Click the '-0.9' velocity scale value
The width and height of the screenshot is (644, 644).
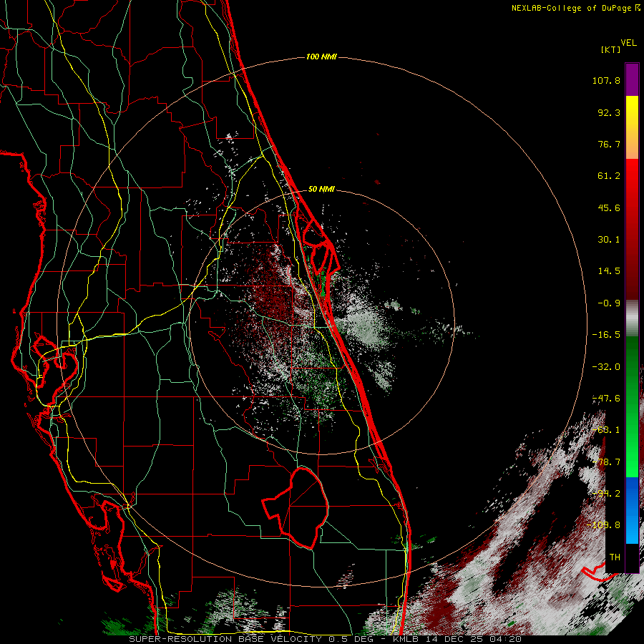[609, 303]
